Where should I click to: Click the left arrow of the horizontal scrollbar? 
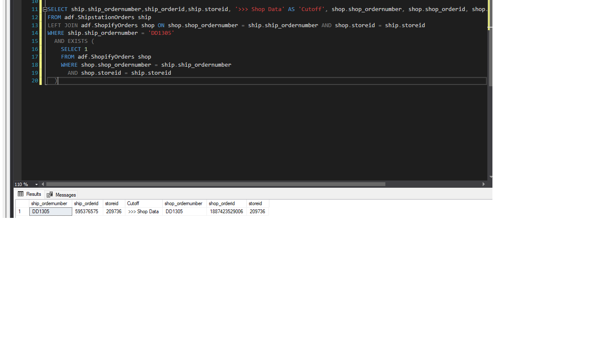(42, 184)
